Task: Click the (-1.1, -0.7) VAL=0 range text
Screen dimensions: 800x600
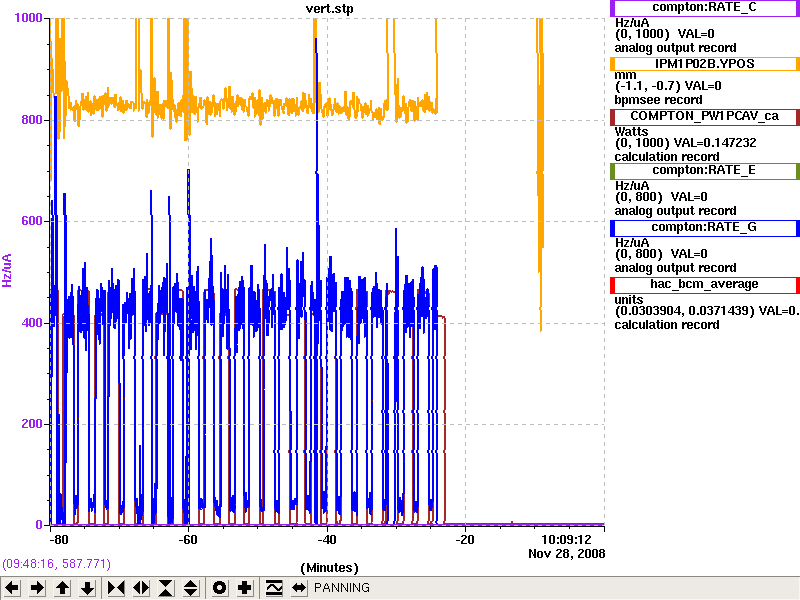Action: [x=668, y=86]
